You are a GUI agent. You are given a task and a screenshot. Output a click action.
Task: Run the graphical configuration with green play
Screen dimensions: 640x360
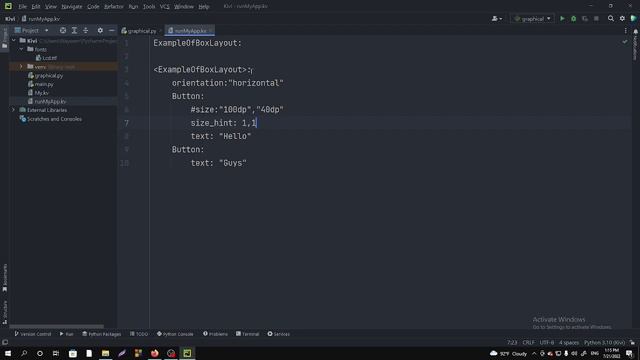coord(562,19)
